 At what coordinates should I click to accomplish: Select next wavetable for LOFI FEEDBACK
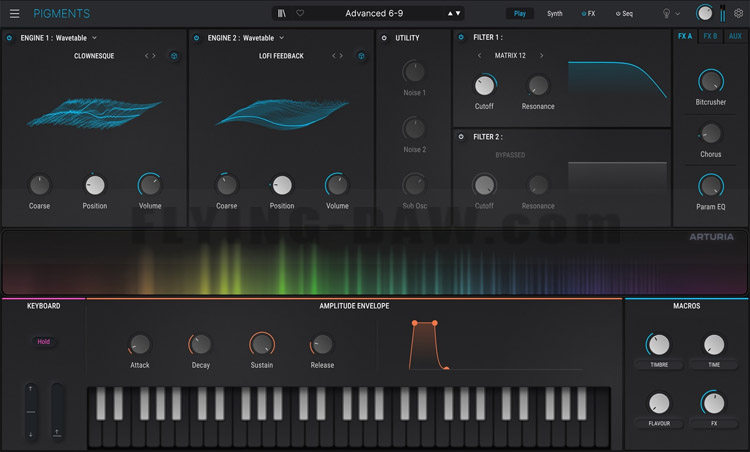341,56
